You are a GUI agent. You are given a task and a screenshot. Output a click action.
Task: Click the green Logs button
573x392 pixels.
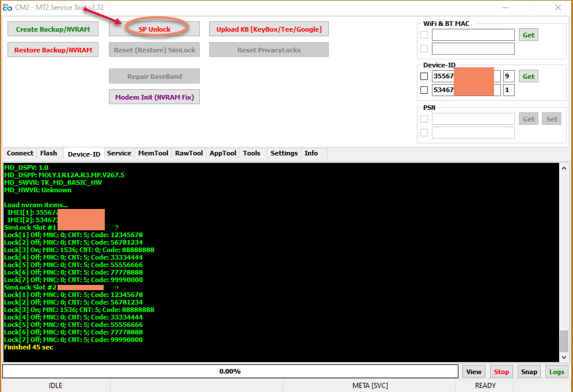tap(556, 371)
